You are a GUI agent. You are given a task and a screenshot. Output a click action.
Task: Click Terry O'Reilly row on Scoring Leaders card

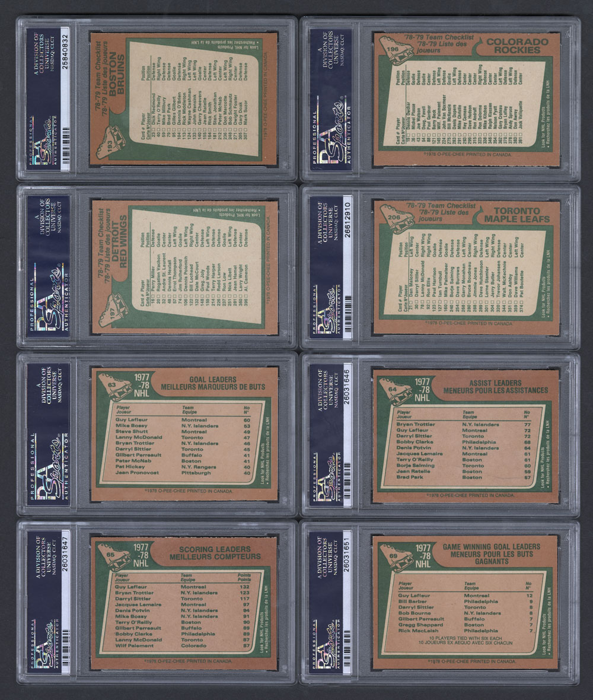coord(183,622)
